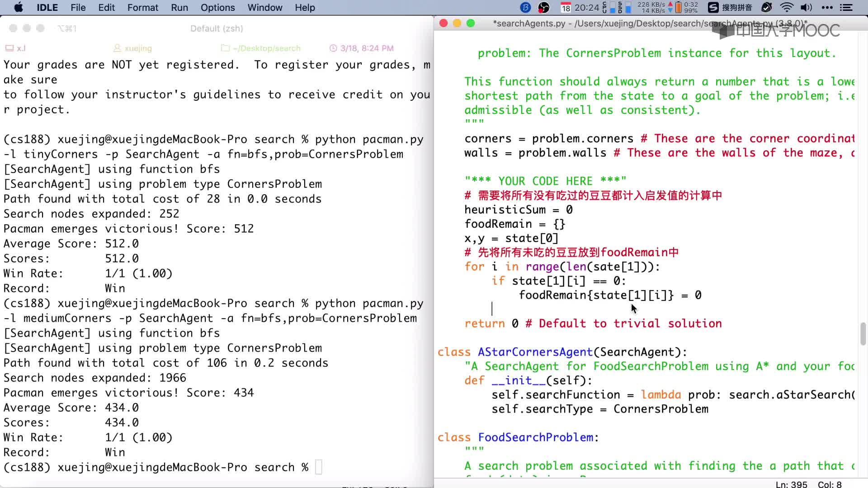
Task: Click the 3/18, 8:24 PM timestamp in terminal
Action: pyautogui.click(x=362, y=48)
